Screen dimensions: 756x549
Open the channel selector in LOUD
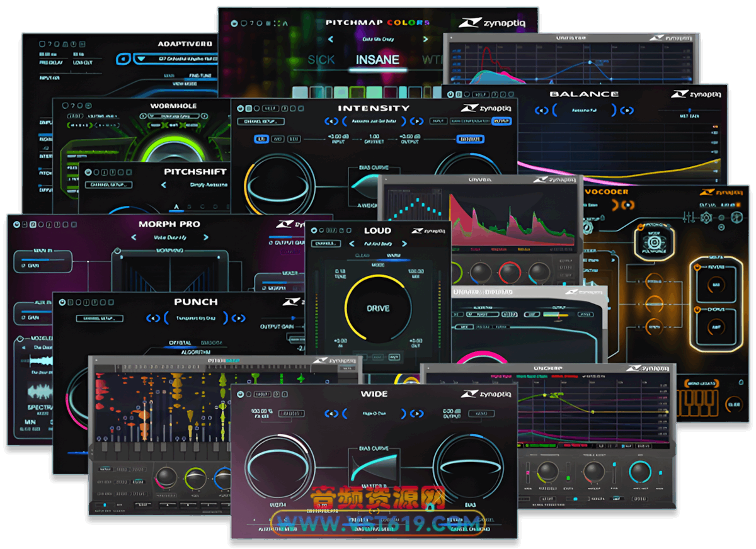(326, 244)
